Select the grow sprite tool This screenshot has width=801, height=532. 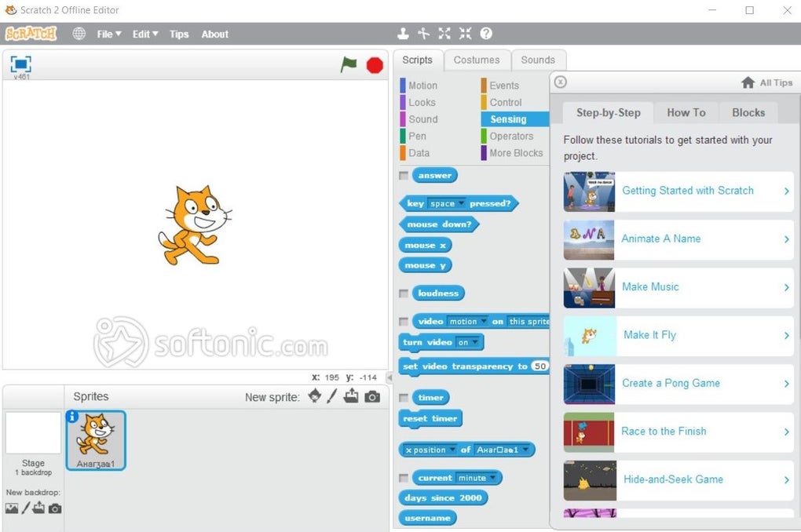(x=444, y=33)
